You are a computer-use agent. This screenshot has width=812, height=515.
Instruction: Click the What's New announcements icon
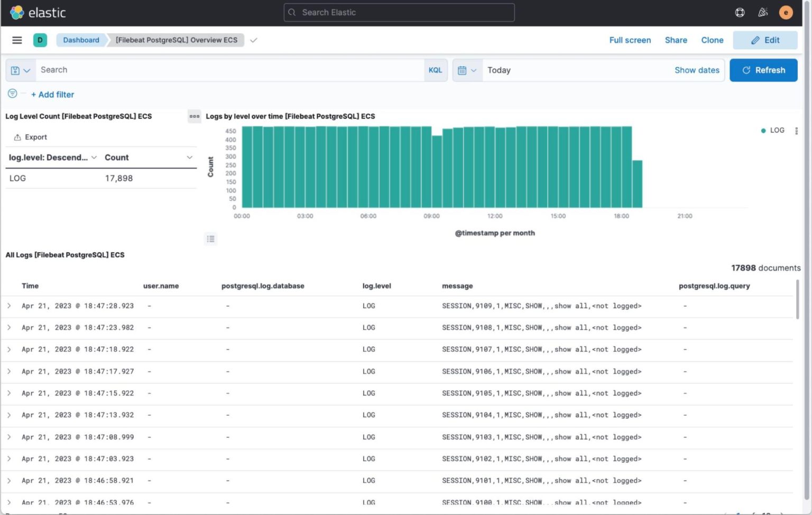pos(763,12)
